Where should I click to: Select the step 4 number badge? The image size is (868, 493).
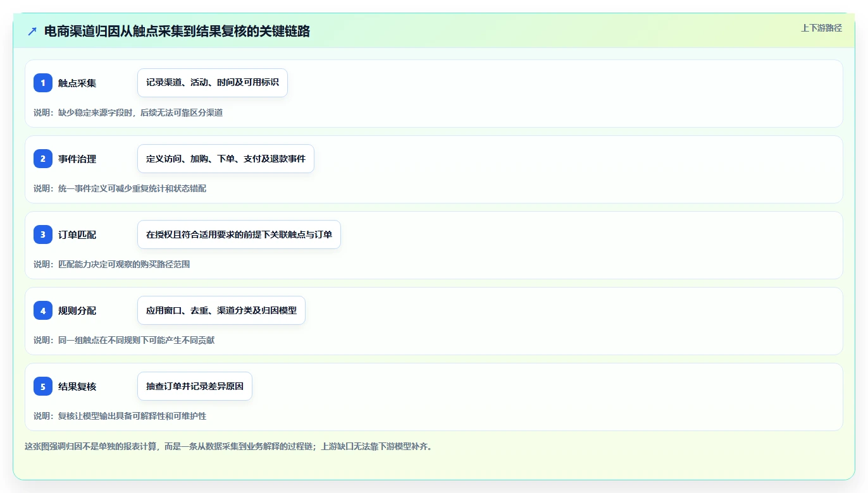43,310
